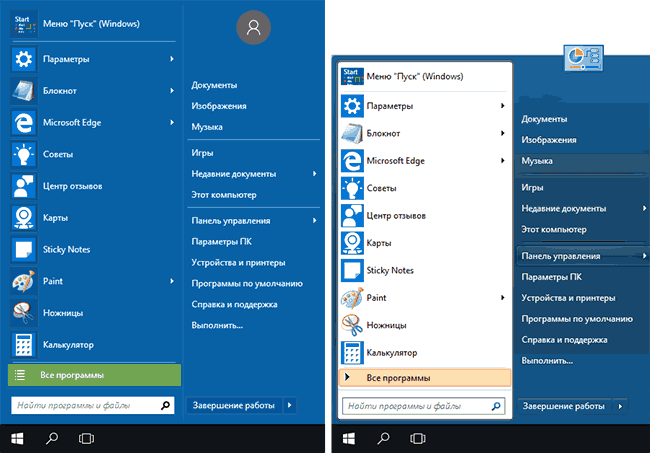The image size is (650, 453).
Task: Click Выполнить... in right menu
Action: pyautogui.click(x=547, y=361)
